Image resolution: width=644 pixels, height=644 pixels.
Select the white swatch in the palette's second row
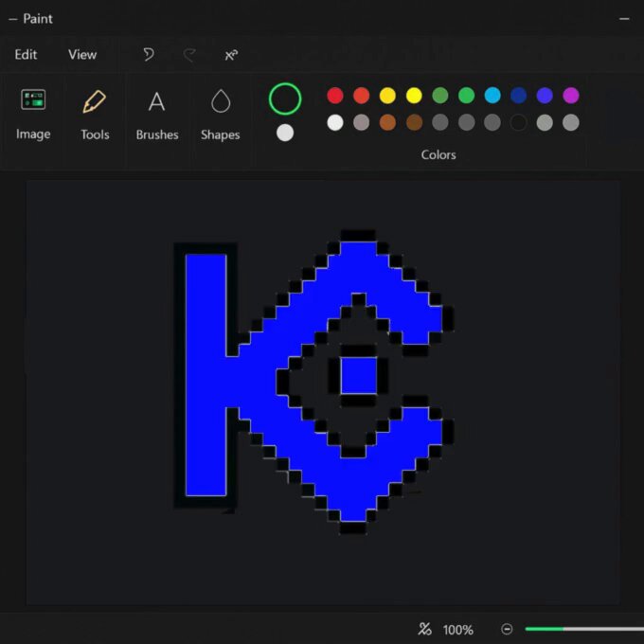[x=335, y=122]
